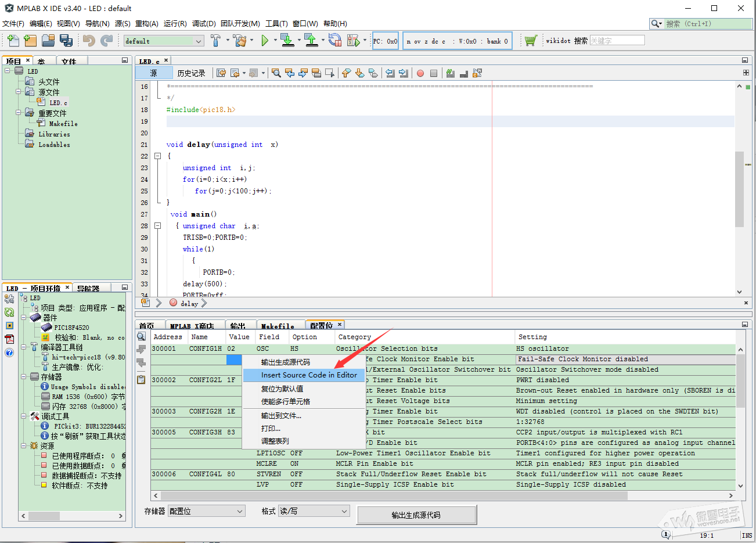Open the 存储器 配置位 dropdown
The height and width of the screenshot is (543, 756).
pyautogui.click(x=207, y=511)
